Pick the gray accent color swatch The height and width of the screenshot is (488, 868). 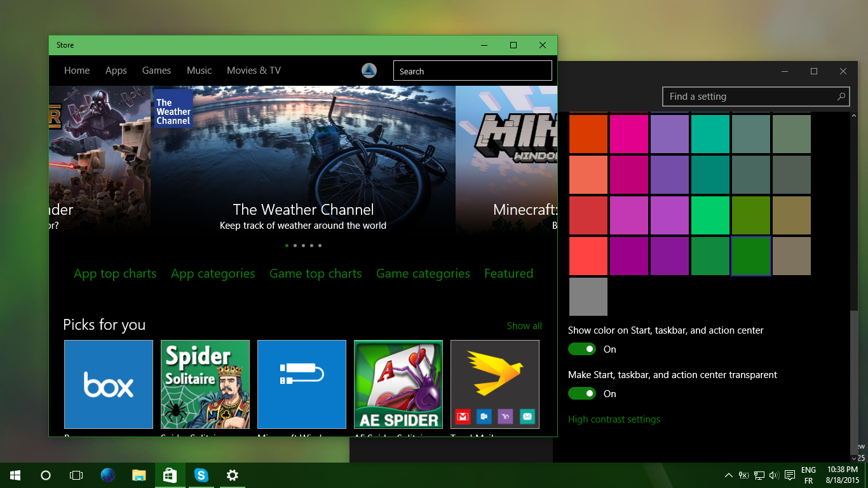[588, 297]
